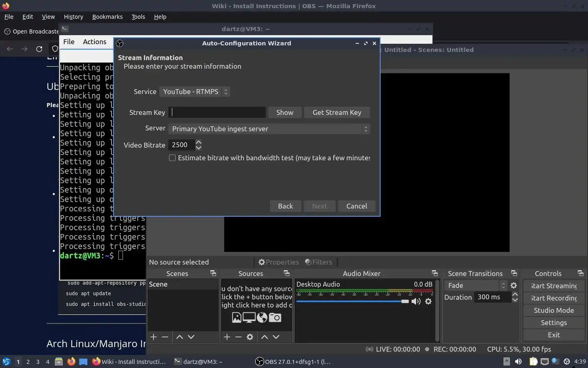Image resolution: width=588 pixels, height=368 pixels.
Task: Float the Controls dock
Action: pyautogui.click(x=581, y=273)
